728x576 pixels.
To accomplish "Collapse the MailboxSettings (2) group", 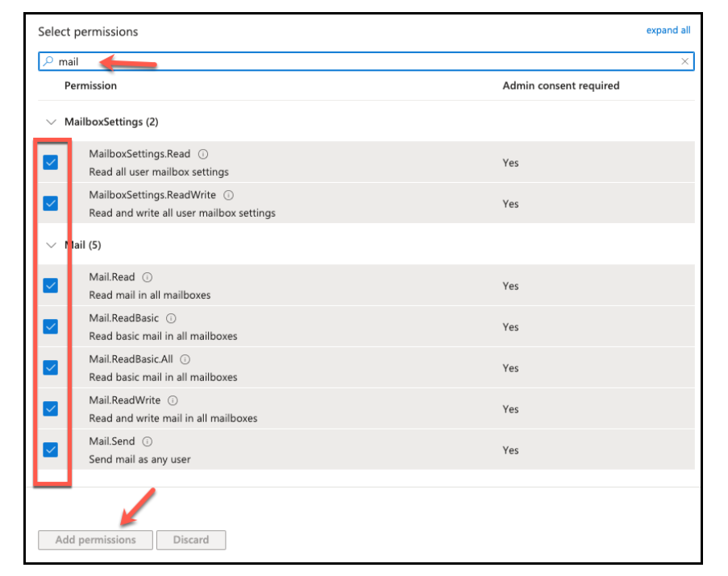I will [51, 122].
